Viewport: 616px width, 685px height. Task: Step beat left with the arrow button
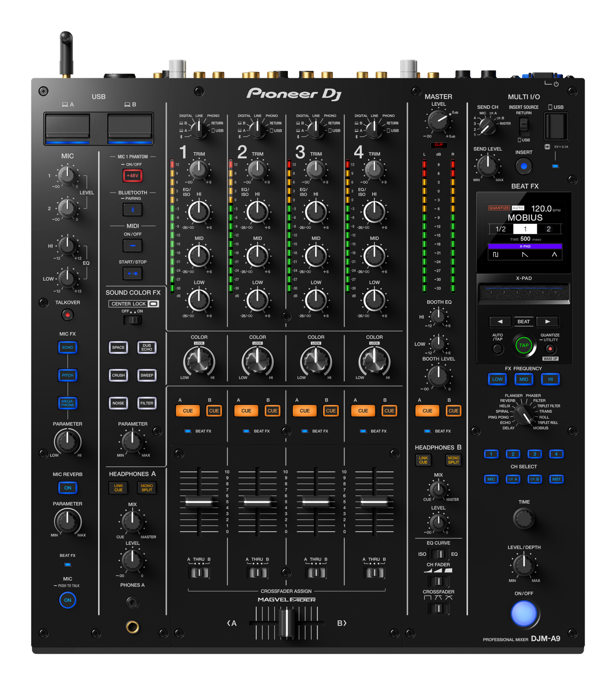point(500,321)
